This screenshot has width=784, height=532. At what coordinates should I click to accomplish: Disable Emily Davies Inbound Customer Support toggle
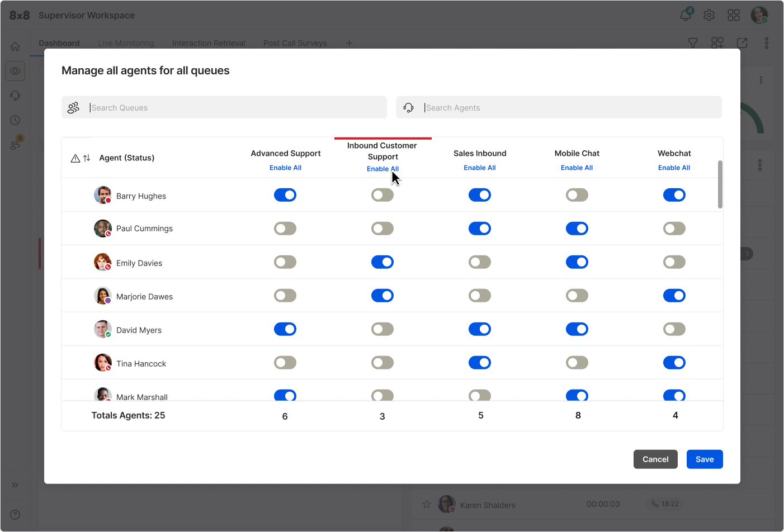click(x=382, y=262)
